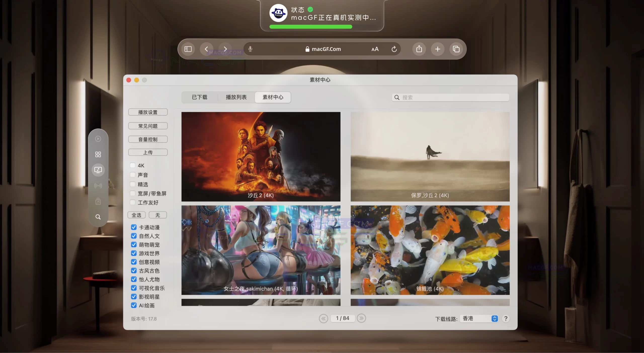Open the help question mark button

point(506,319)
